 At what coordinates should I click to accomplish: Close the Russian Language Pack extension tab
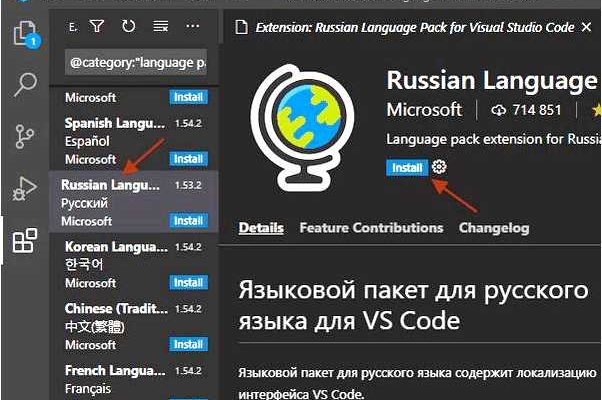click(586, 27)
